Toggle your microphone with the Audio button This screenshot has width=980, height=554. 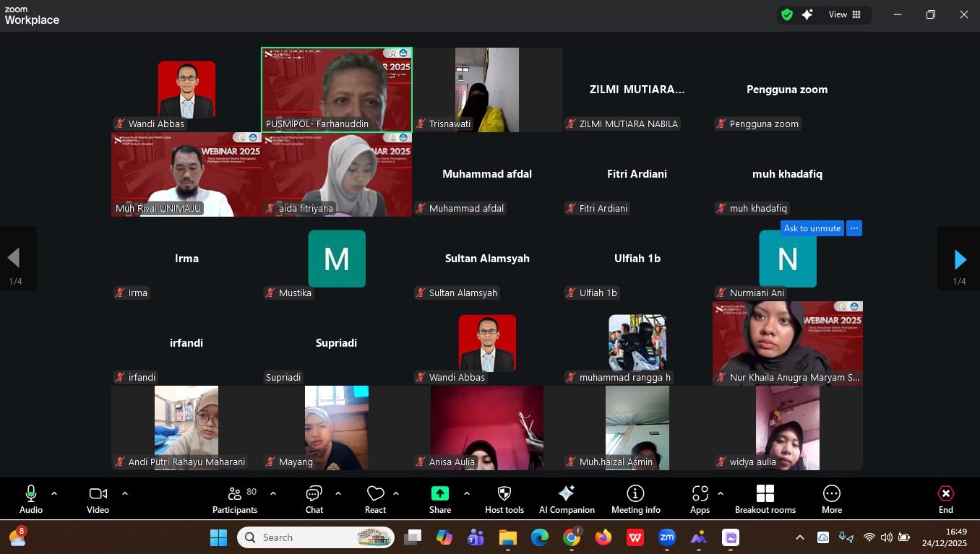tap(30, 498)
